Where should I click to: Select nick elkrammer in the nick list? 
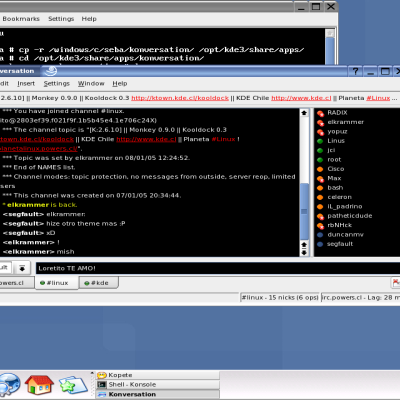[x=346, y=122]
